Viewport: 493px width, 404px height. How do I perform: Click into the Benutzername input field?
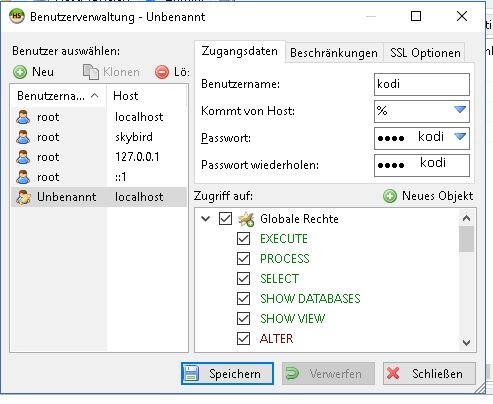[422, 84]
